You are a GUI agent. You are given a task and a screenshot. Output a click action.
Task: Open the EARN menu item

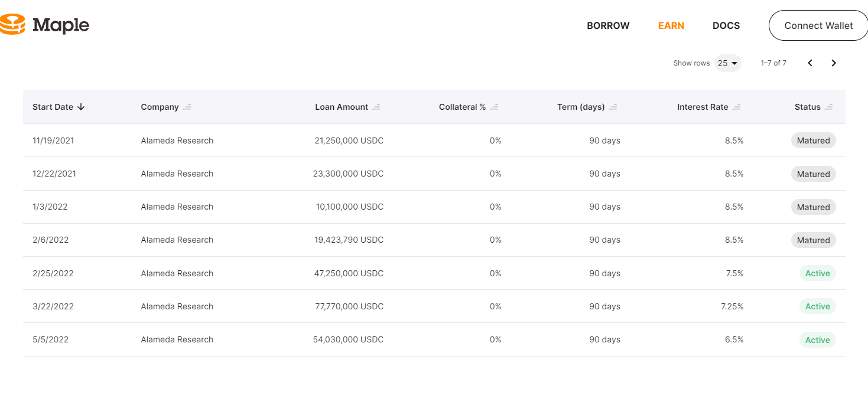pos(671,26)
